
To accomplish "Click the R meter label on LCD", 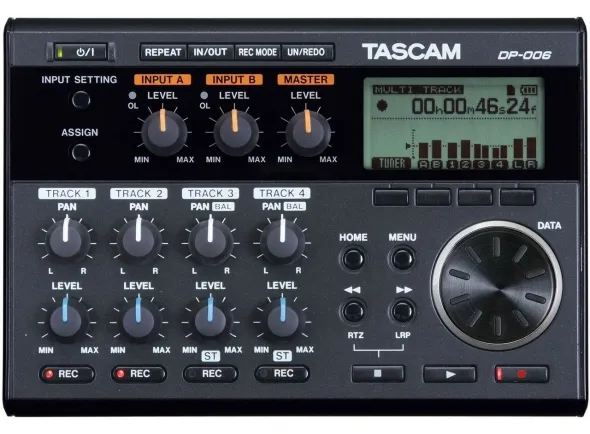I will [x=531, y=164].
